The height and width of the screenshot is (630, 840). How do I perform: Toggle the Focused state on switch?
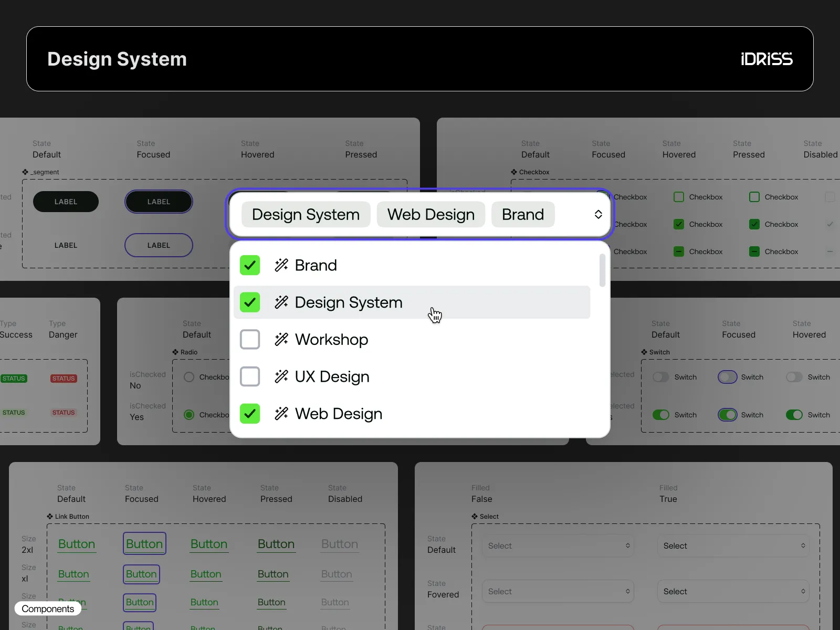728,415
